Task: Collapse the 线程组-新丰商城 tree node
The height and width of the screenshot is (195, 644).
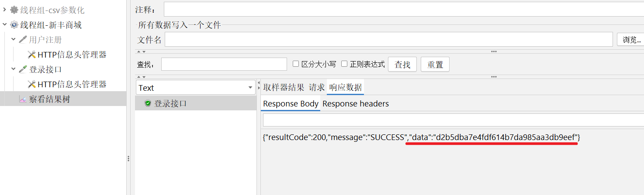Action: (x=4, y=24)
